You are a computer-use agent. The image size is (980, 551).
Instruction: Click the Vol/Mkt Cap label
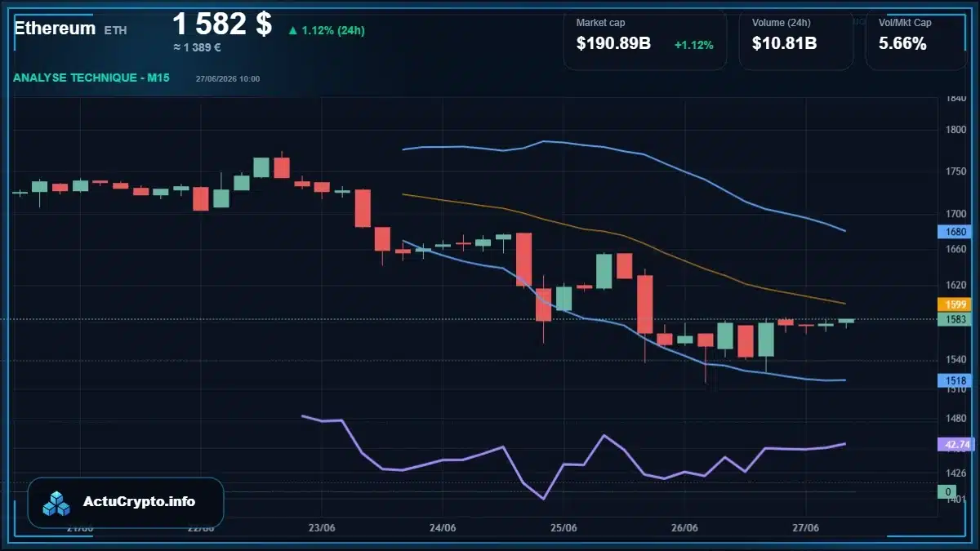point(905,23)
